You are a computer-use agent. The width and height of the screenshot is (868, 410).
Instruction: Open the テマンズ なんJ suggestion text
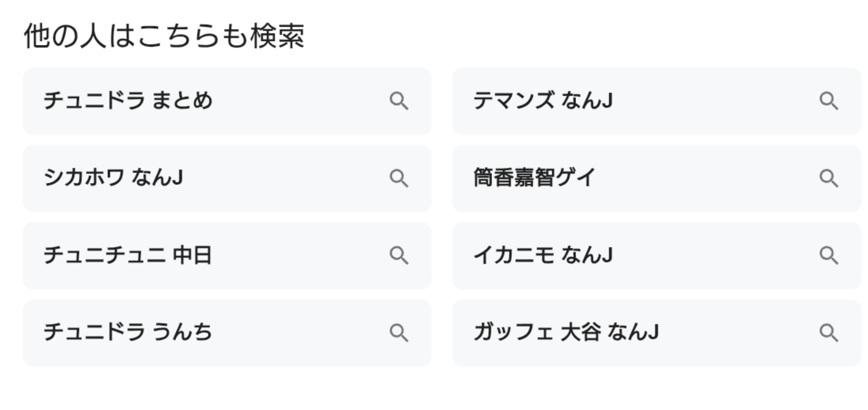tap(543, 100)
